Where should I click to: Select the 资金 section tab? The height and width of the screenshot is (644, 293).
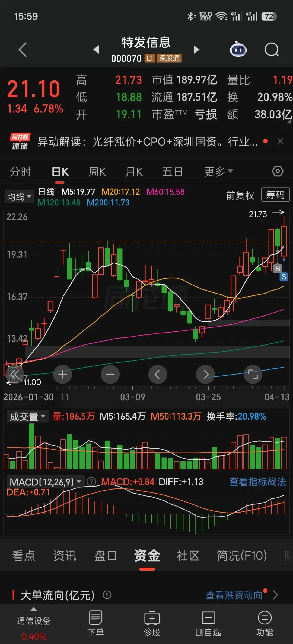pos(147,556)
